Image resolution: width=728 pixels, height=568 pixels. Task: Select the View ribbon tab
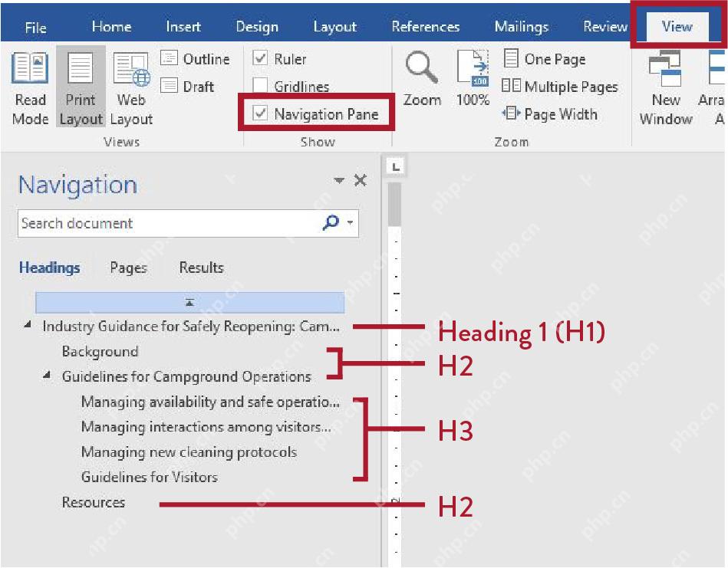677,27
